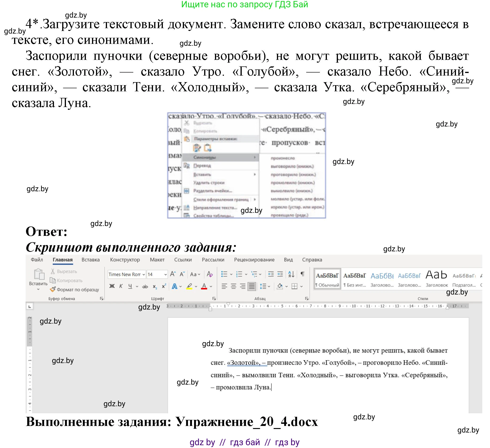Choose Удалить строки in context menu
This screenshot has height=448, width=490.
[x=209, y=183]
